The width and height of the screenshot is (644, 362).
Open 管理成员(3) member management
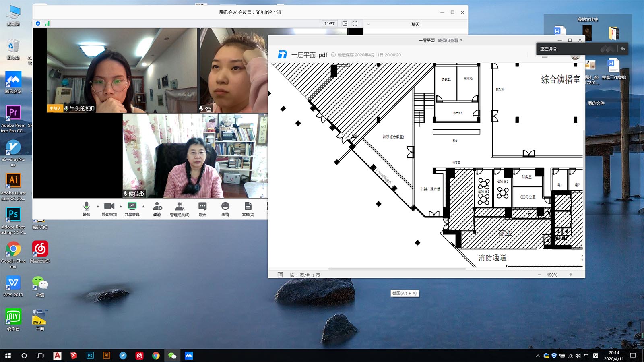tap(180, 209)
